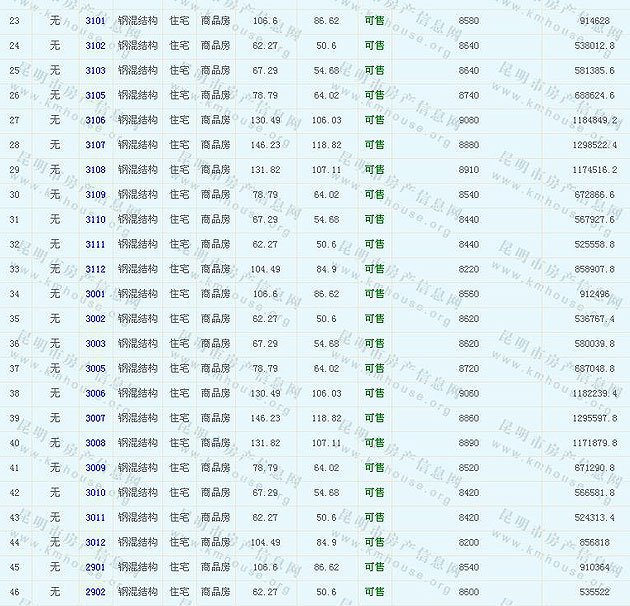Image resolution: width=630 pixels, height=606 pixels.
Task: Select the 9080 unit price cell
Action: point(468,121)
